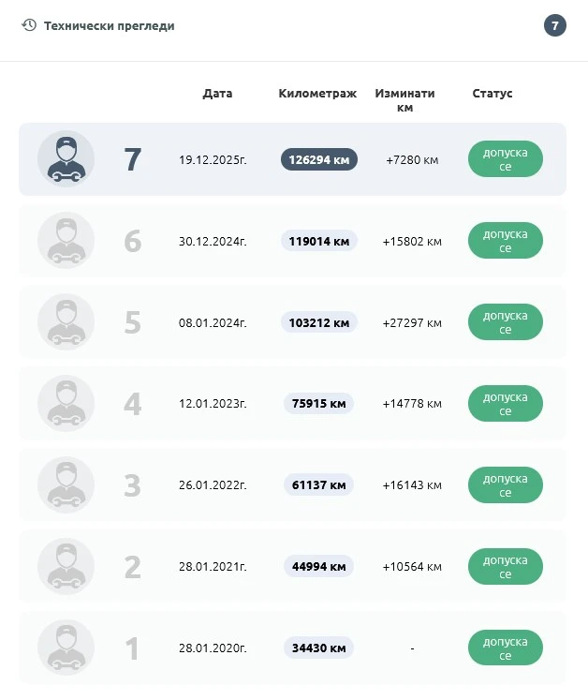Click the Километраж column header
This screenshot has width=588, height=700.
(317, 94)
